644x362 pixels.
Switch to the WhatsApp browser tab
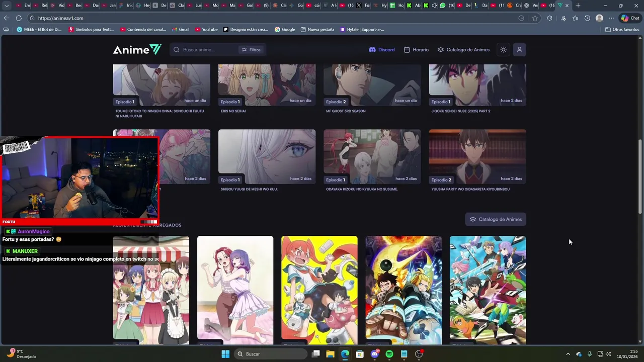(446, 6)
